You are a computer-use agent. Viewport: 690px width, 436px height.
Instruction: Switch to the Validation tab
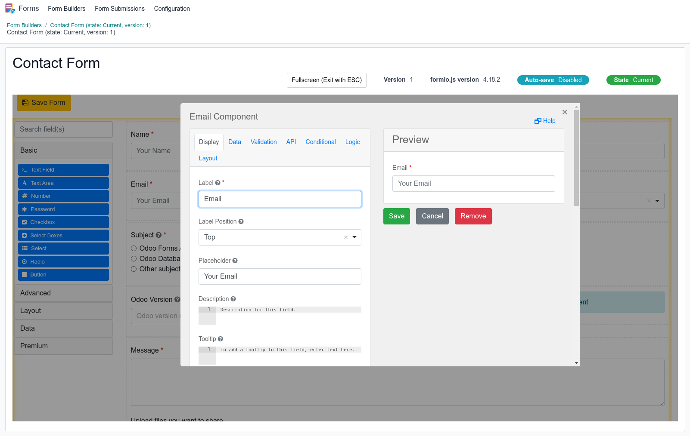point(264,142)
